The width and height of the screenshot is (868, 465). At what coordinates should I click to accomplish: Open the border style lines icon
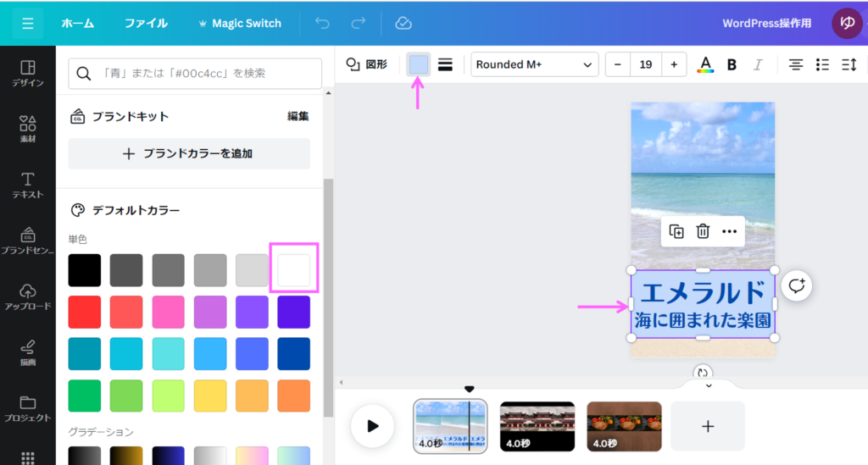(x=445, y=64)
